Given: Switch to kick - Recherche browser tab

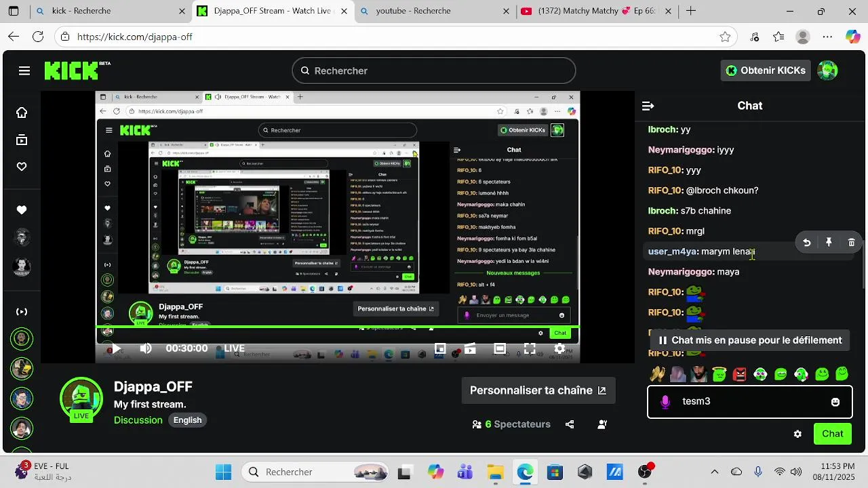Looking at the screenshot, I should pos(110,11).
